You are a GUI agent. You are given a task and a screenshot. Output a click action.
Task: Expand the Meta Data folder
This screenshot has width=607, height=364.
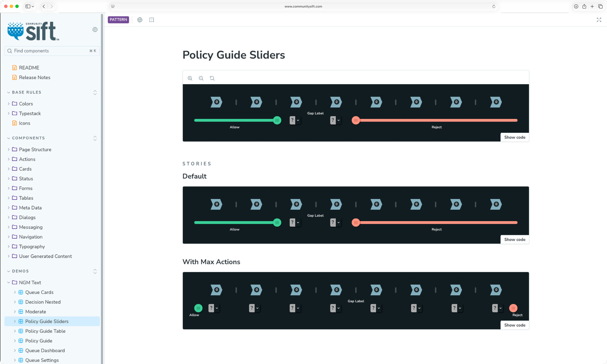click(30, 208)
